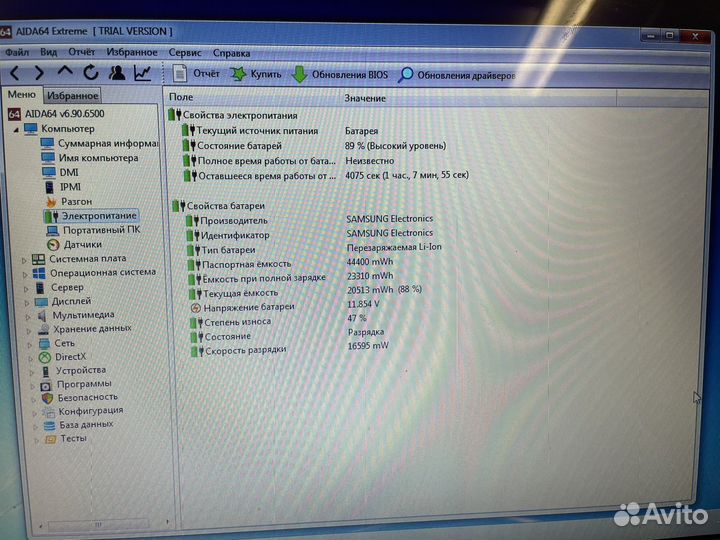Click the sidebar horizontal scrollbar
This screenshot has height=540, width=720.
coord(99,523)
